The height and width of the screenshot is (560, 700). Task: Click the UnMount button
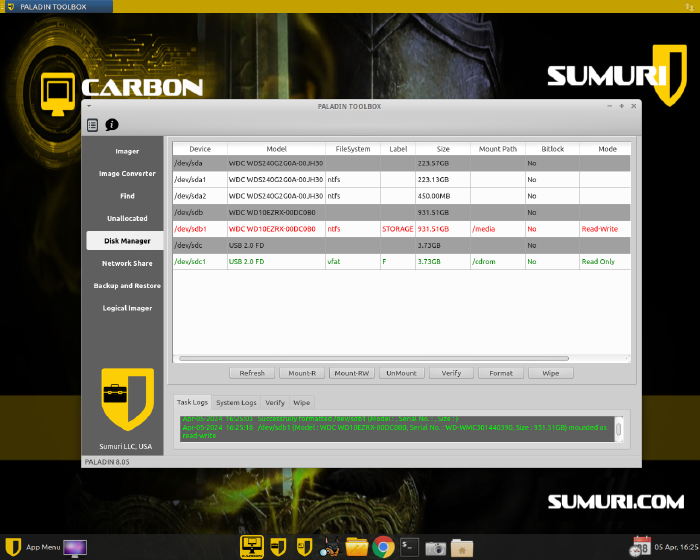pos(401,373)
